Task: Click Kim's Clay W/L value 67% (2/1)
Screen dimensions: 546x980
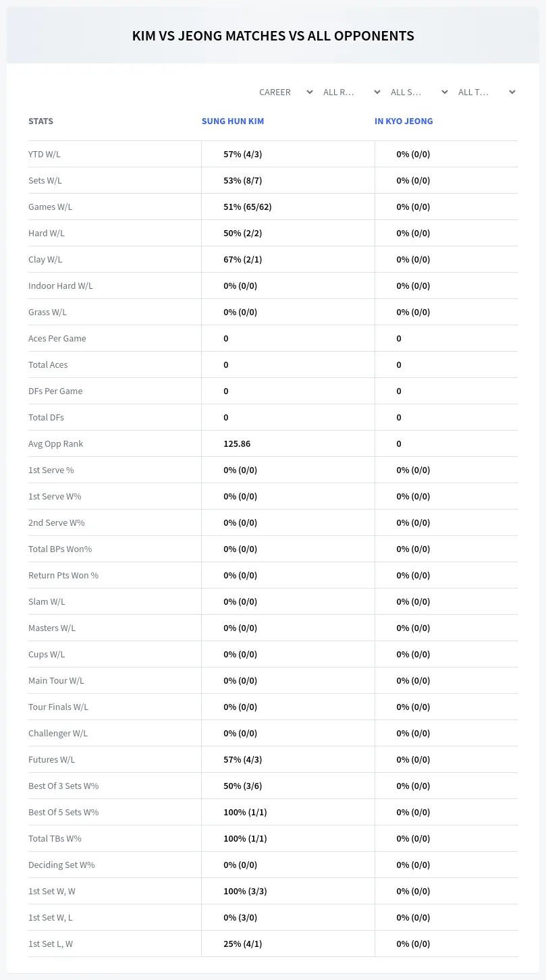Action: (x=243, y=259)
